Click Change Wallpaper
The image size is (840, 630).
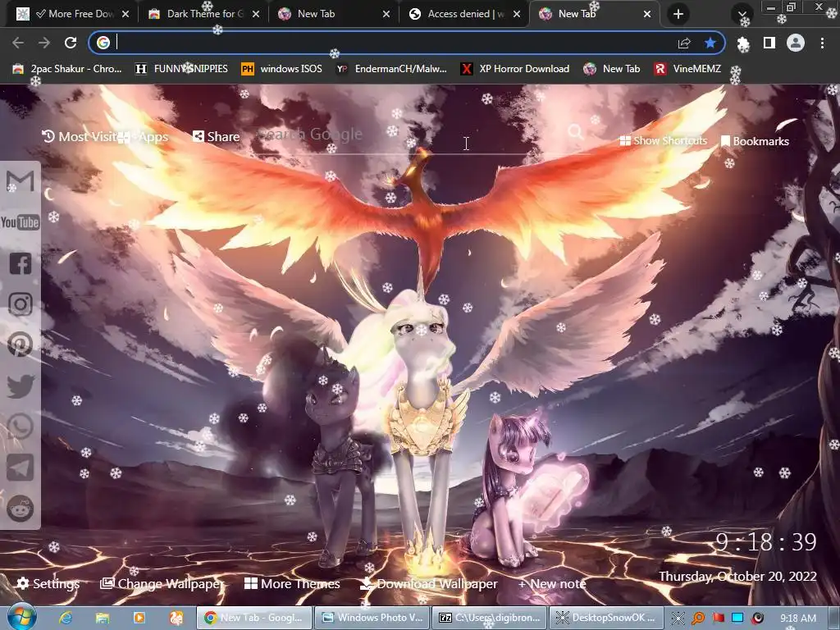tap(162, 583)
